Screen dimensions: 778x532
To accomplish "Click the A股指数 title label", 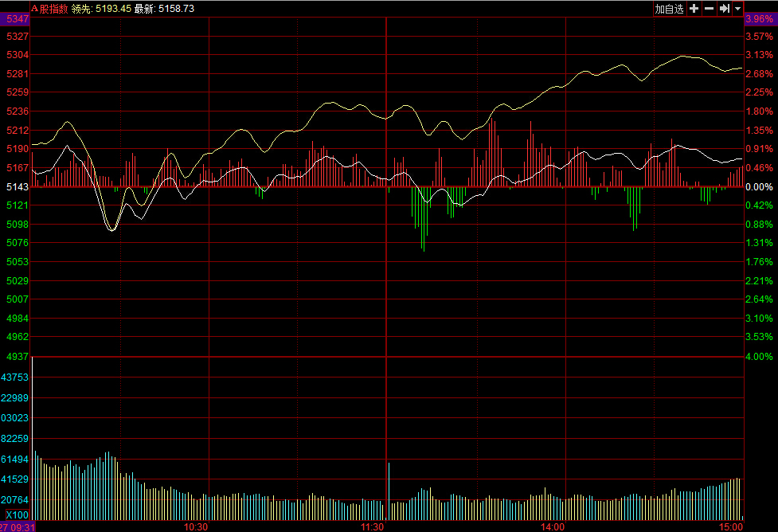I will coord(49,9).
